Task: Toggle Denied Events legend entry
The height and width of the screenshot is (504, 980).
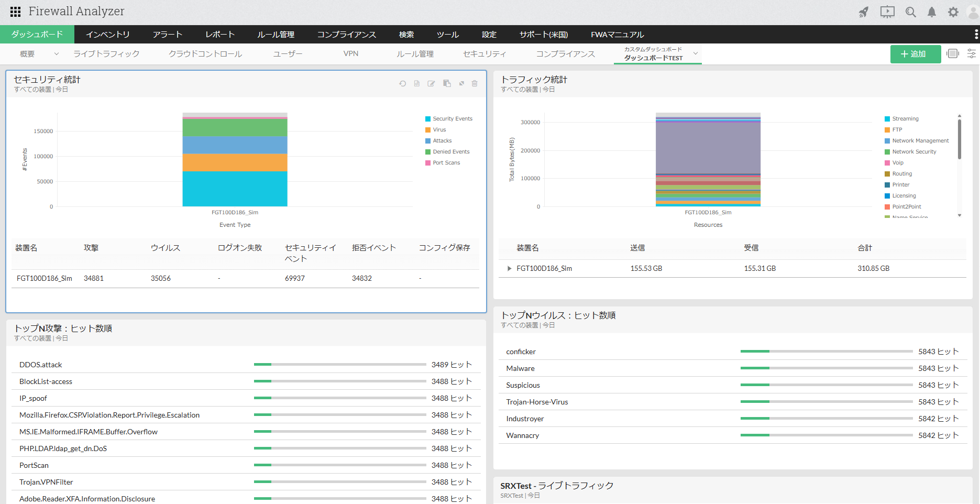Action: (x=450, y=152)
